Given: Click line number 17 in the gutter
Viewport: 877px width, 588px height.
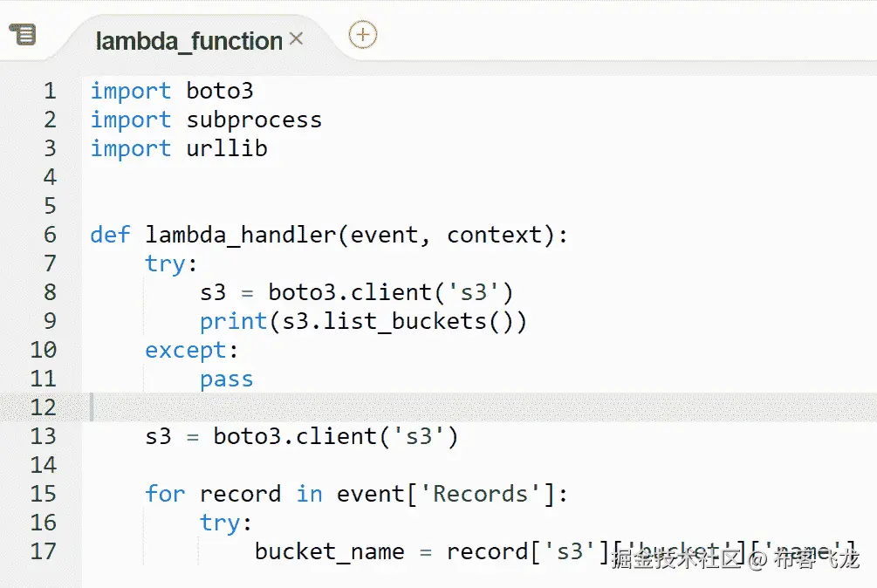Looking at the screenshot, I should pos(44,551).
